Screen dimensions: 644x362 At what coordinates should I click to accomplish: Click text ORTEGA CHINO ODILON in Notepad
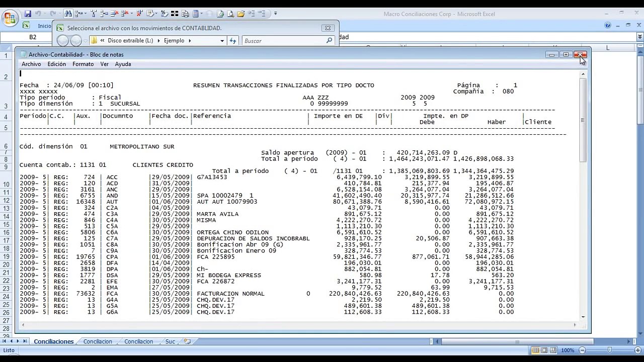point(232,232)
